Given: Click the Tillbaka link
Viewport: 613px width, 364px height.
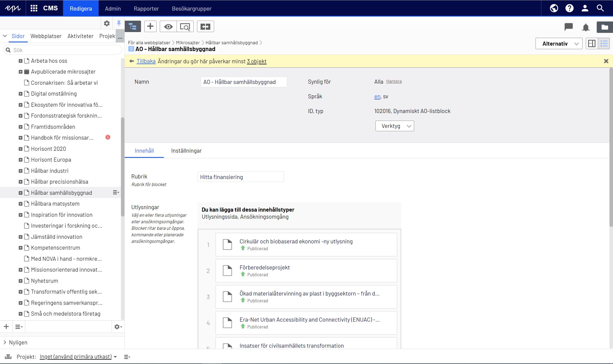Looking at the screenshot, I should pyautogui.click(x=146, y=61).
